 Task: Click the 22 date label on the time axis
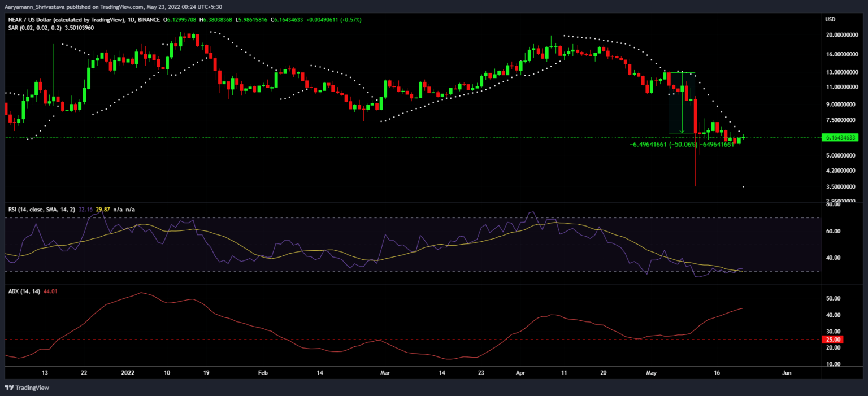point(84,373)
